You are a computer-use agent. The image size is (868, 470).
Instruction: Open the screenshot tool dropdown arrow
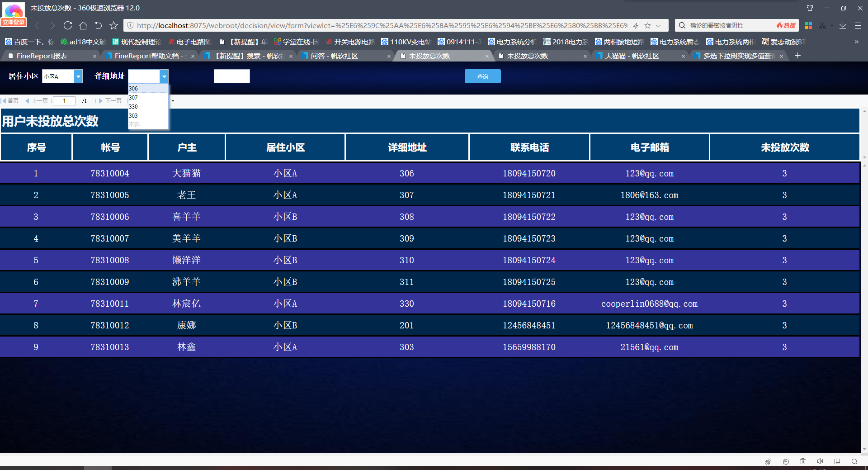point(832,26)
